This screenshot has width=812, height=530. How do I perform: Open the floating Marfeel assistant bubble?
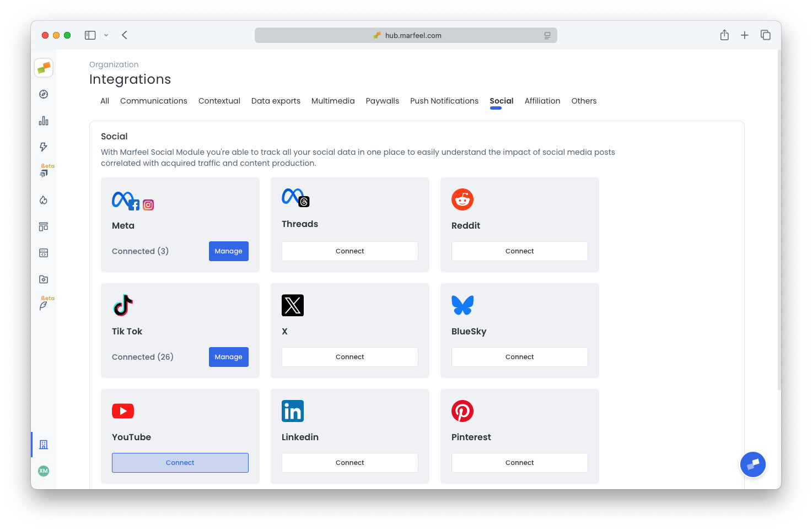pos(753,464)
